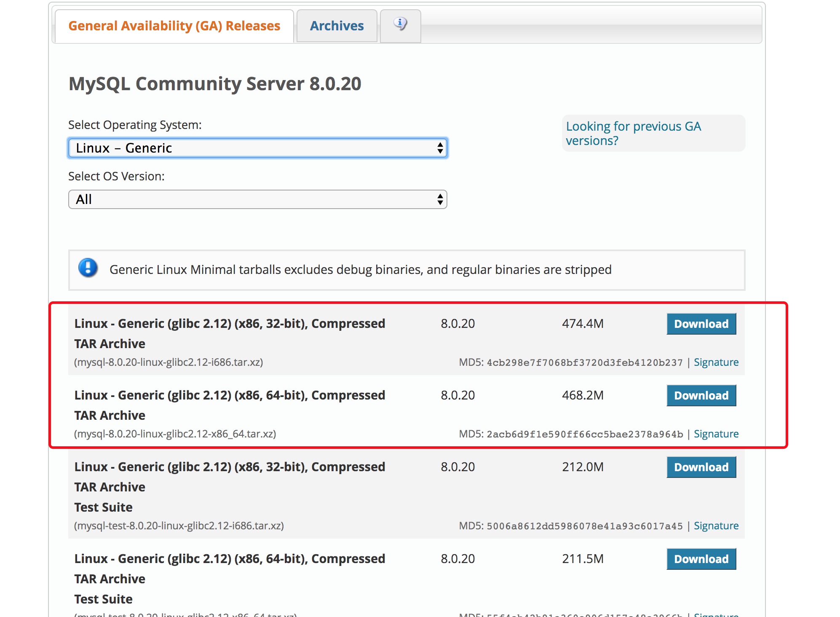Click the 'Select Operating System:' label

point(135,125)
